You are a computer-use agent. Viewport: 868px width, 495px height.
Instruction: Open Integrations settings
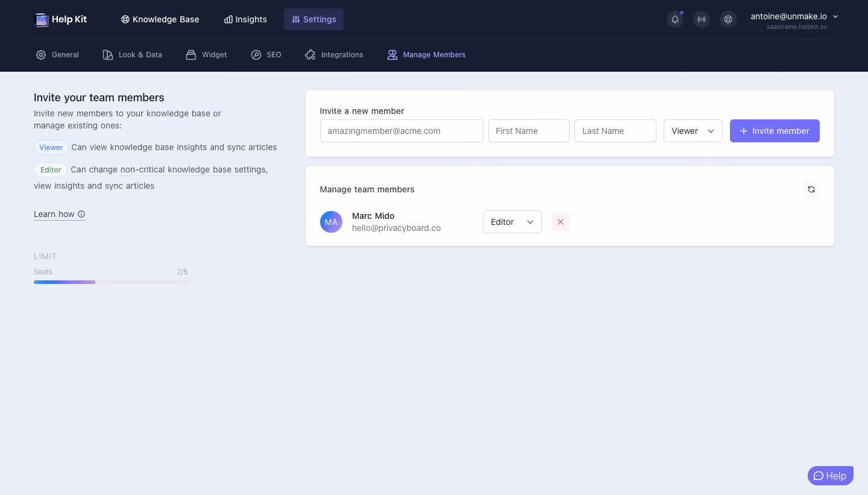coord(334,55)
